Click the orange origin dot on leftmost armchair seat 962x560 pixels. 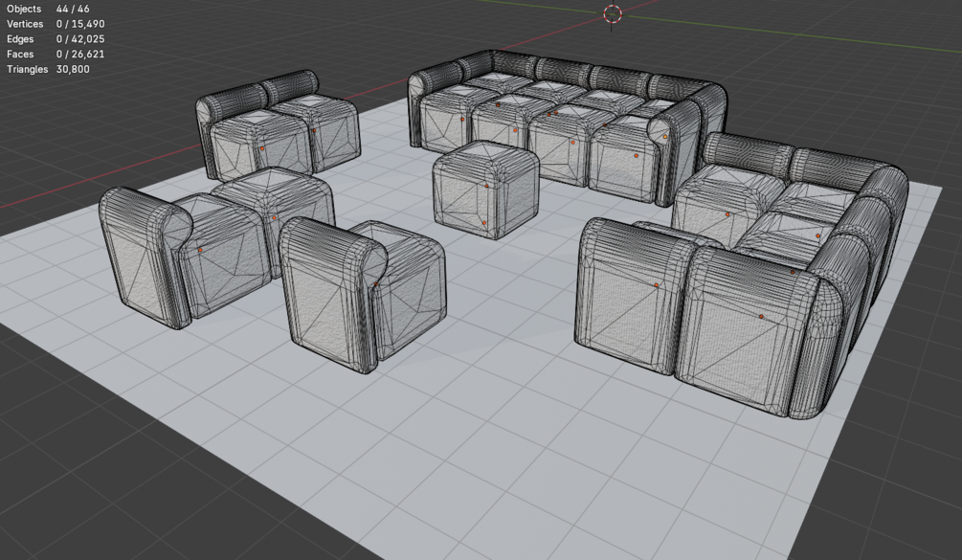pos(200,250)
